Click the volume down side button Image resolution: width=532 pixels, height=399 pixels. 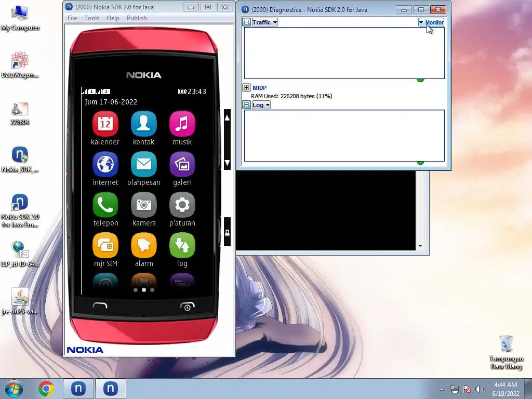coord(228,162)
